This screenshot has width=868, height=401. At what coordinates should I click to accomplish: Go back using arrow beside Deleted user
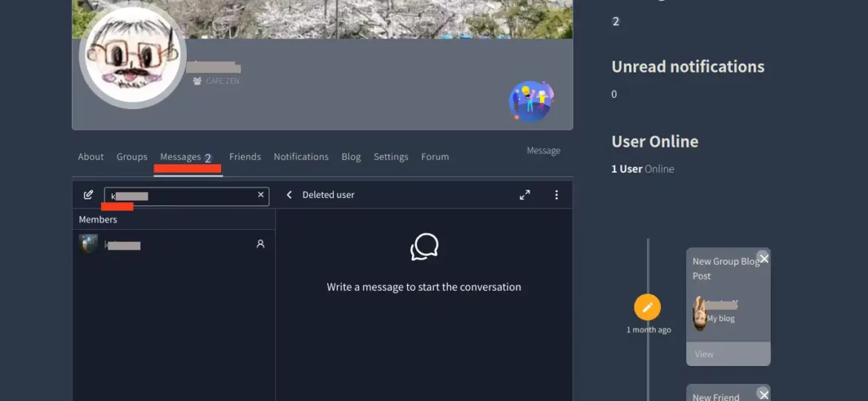pyautogui.click(x=289, y=195)
